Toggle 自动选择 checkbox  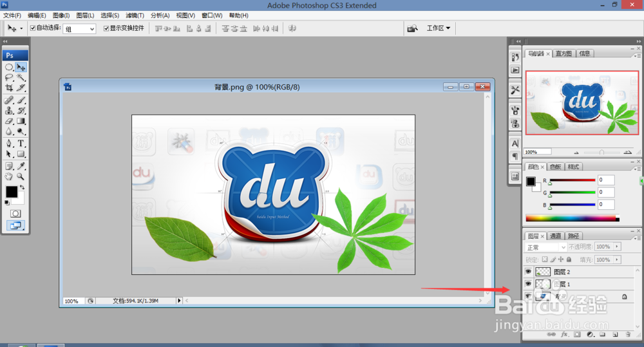pyautogui.click(x=33, y=28)
